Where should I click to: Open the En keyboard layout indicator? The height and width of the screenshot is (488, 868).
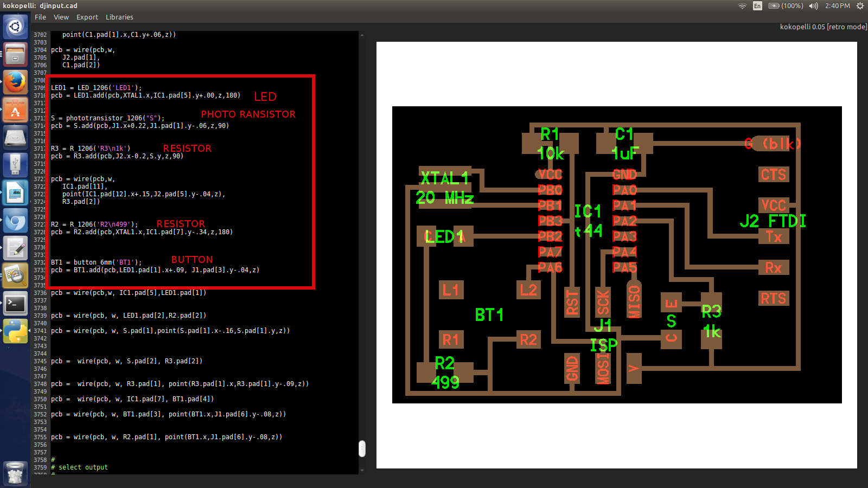pos(757,6)
